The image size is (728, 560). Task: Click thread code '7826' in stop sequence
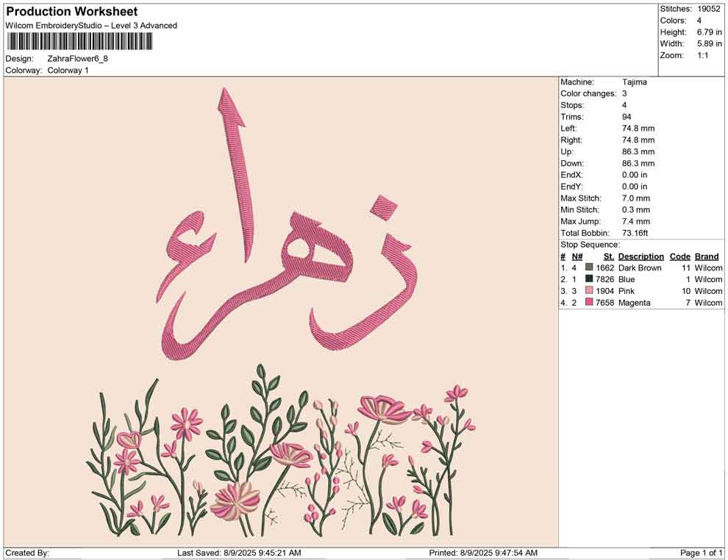pyautogui.click(x=605, y=279)
